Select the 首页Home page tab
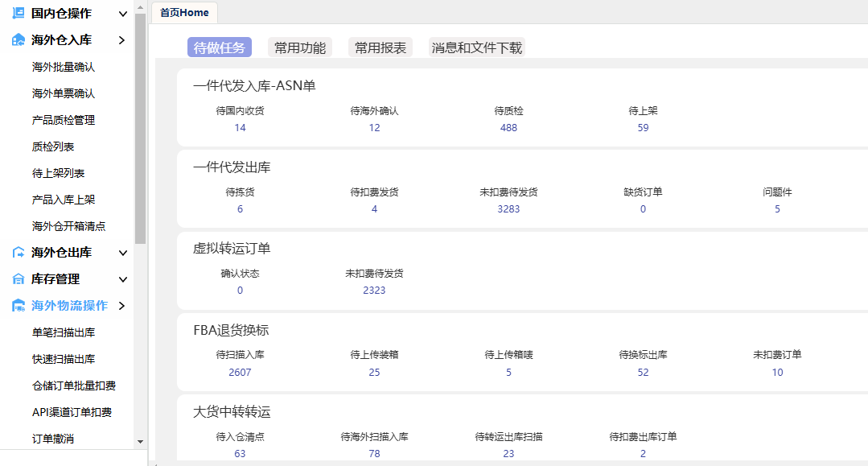This screenshot has width=868, height=466. click(x=184, y=13)
